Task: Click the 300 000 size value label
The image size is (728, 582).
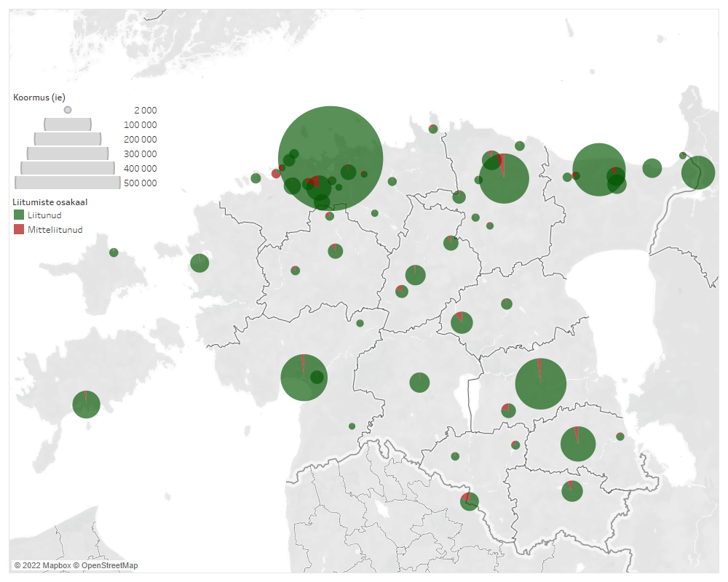Action: point(141,154)
